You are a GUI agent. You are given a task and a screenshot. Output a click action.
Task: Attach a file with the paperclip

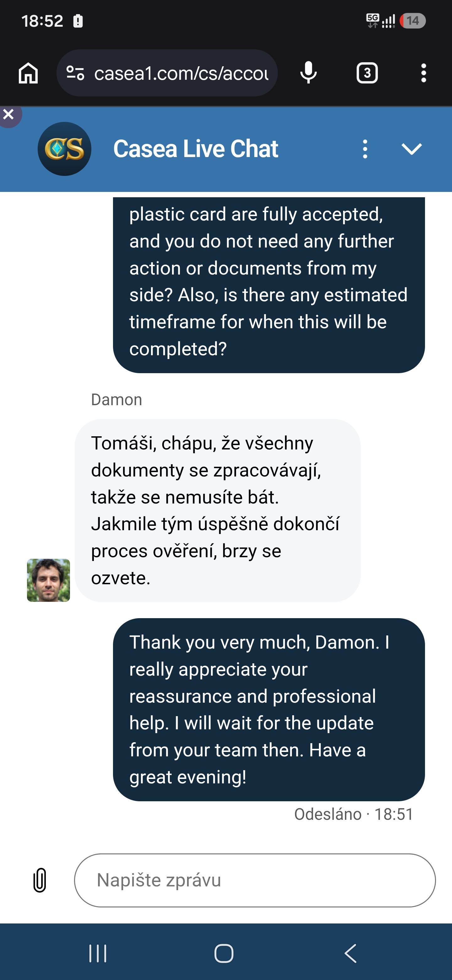click(40, 880)
